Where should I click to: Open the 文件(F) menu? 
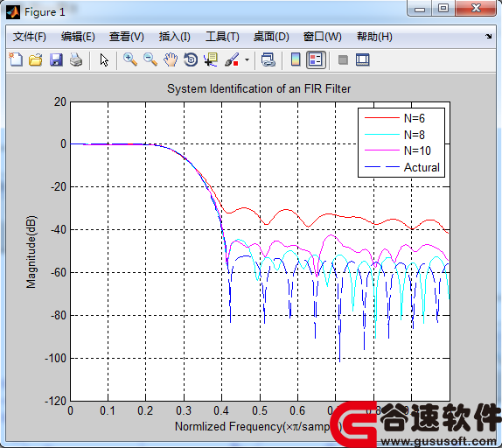[30, 37]
